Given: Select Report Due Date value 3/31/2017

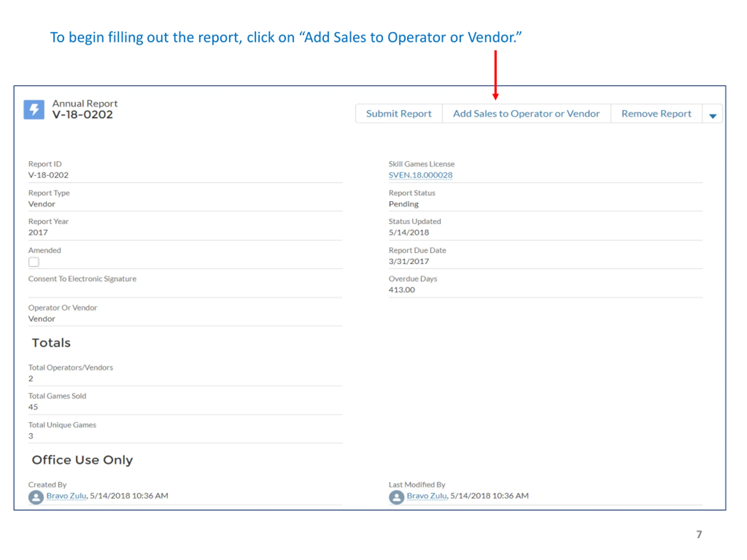Looking at the screenshot, I should point(409,261).
